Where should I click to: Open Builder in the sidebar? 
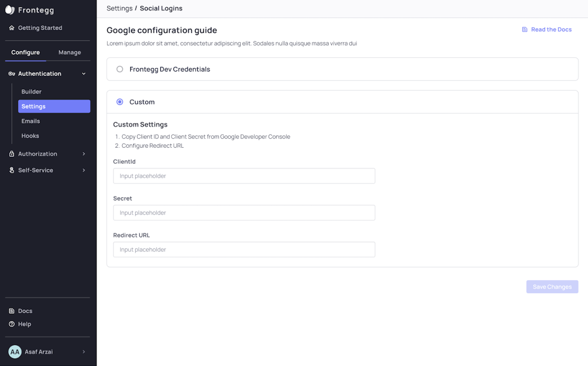(x=31, y=92)
